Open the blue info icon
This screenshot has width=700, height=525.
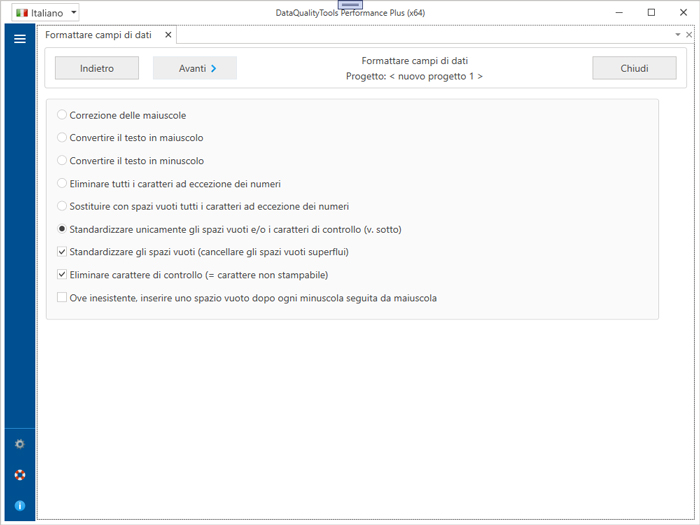pos(20,505)
